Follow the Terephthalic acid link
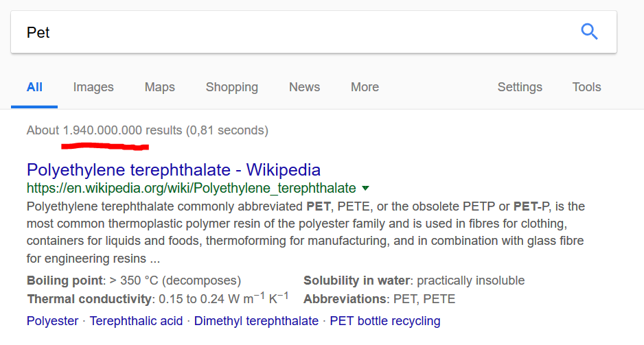Image resolution: width=644 pixels, height=345 pixels. tap(137, 321)
